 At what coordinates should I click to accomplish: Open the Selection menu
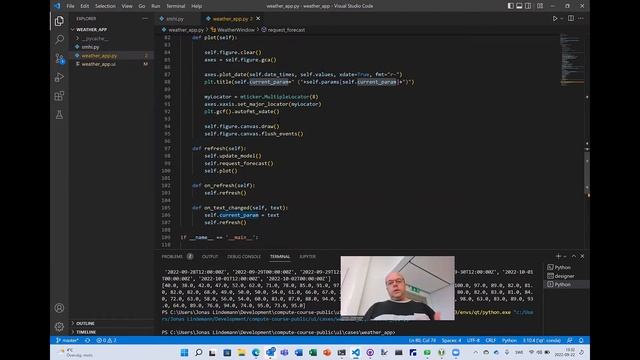(105, 6)
